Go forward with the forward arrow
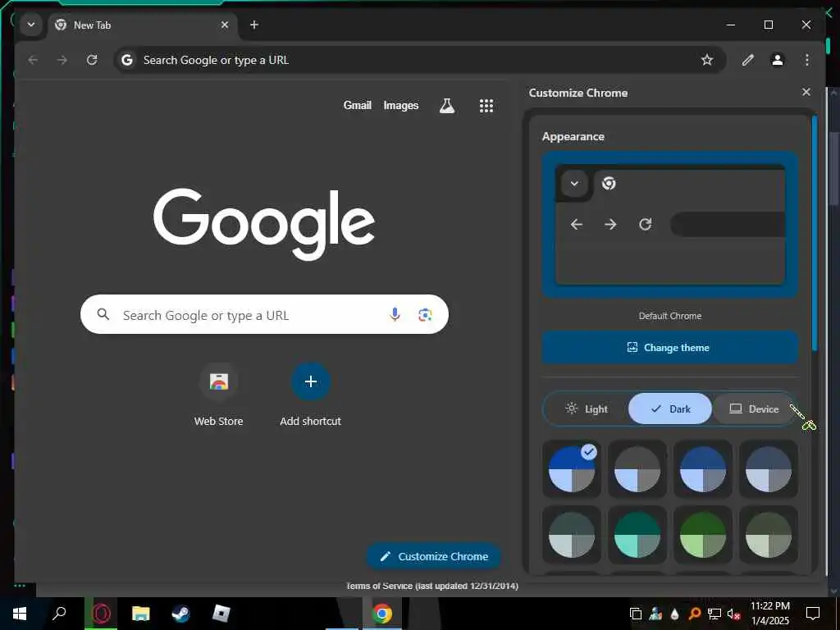The height and width of the screenshot is (630, 840). pyautogui.click(x=62, y=60)
